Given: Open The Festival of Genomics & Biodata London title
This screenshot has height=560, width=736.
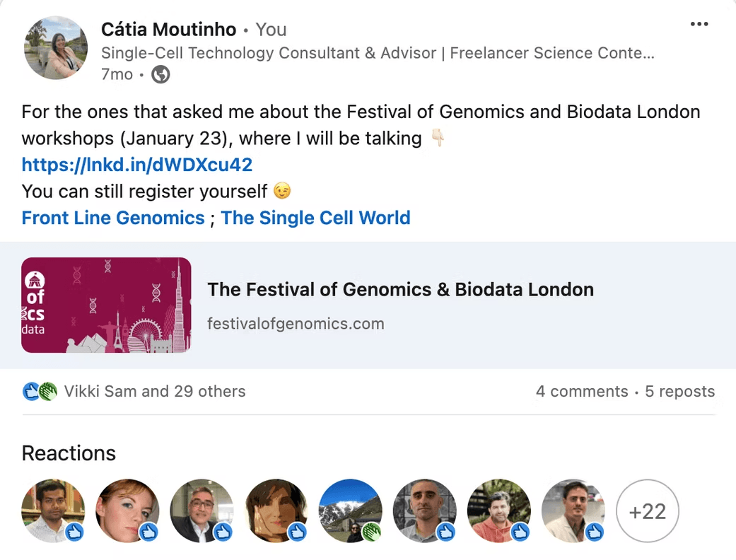Looking at the screenshot, I should click(x=400, y=289).
